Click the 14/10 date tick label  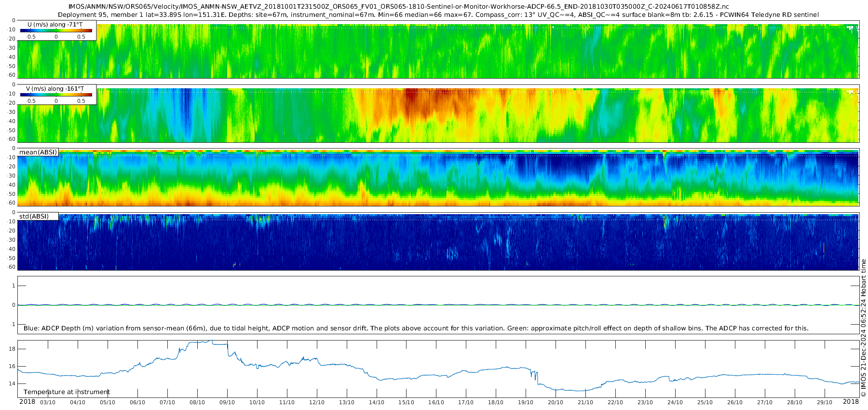[x=377, y=402]
